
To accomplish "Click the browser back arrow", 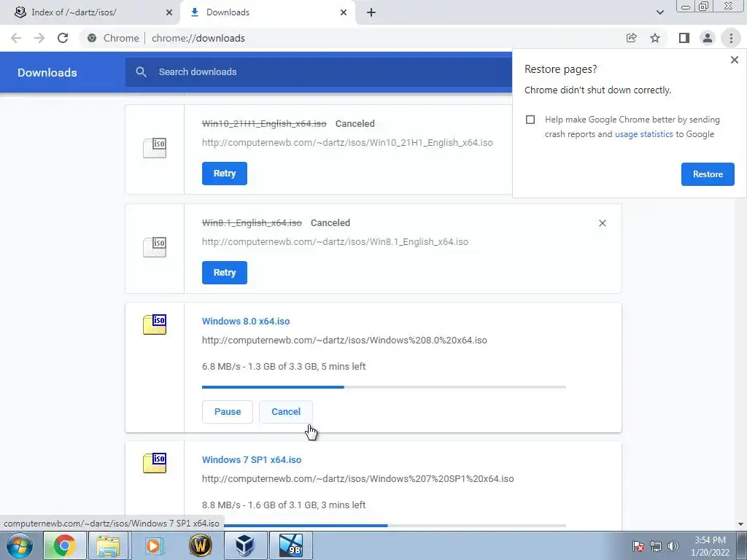I will point(16,38).
